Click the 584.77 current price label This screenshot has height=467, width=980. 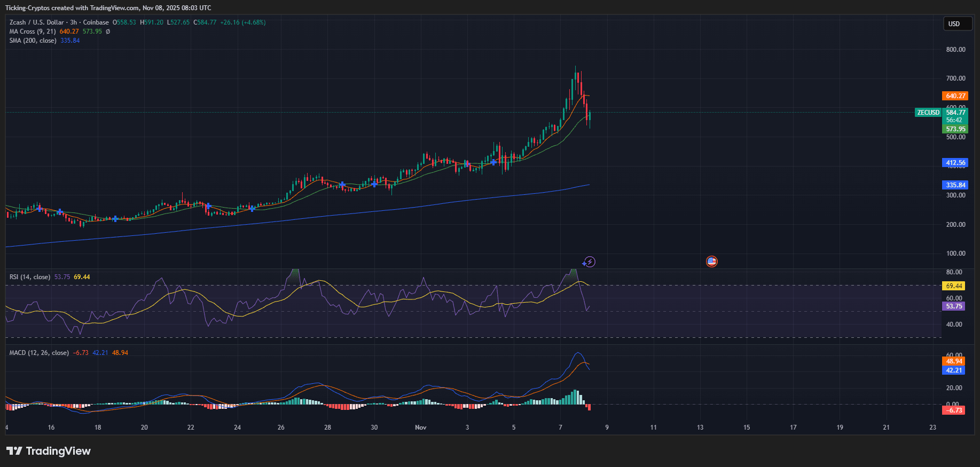click(955, 113)
